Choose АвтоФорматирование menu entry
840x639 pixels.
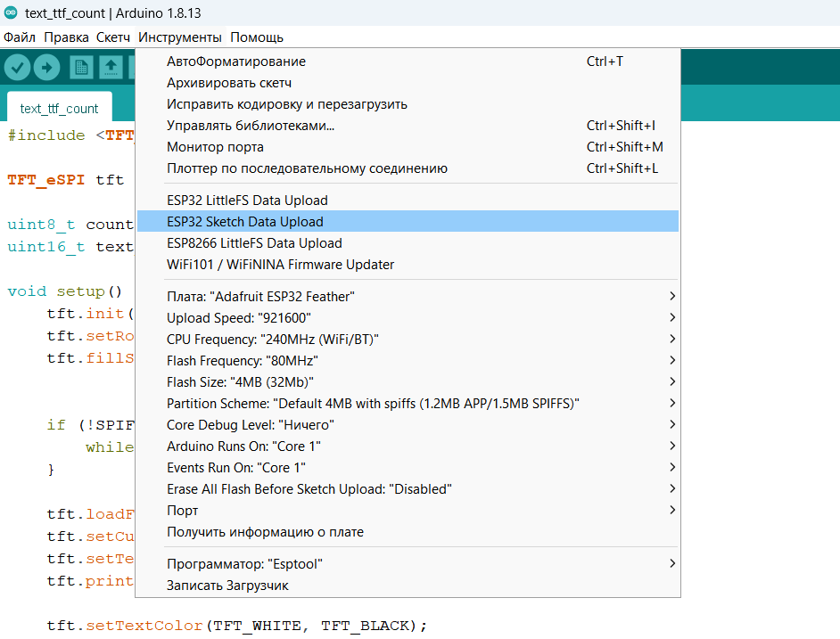coord(408,61)
